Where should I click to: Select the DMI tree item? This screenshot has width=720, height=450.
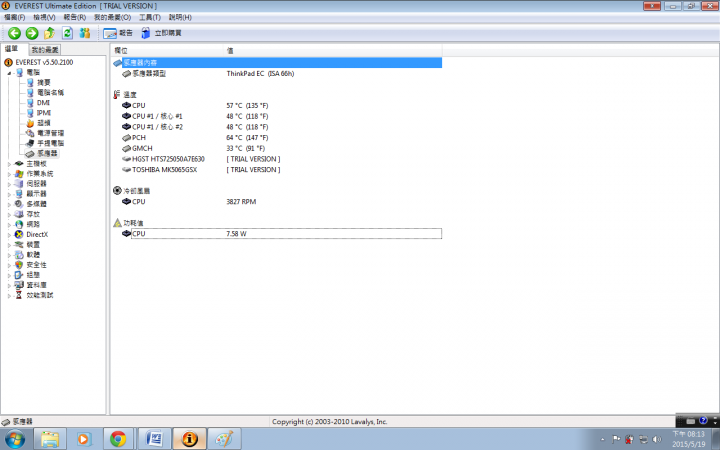tap(43, 103)
